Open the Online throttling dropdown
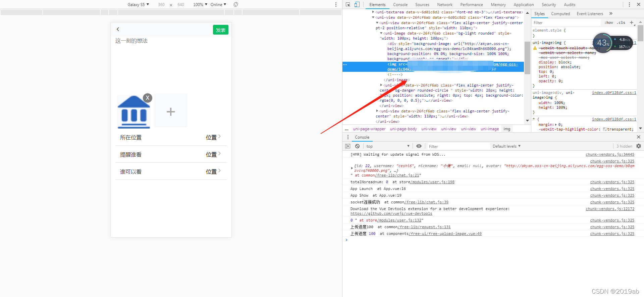644x297 pixels. (x=218, y=4)
